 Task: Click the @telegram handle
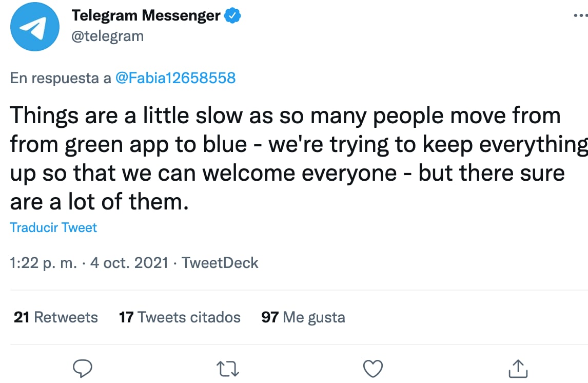(107, 36)
